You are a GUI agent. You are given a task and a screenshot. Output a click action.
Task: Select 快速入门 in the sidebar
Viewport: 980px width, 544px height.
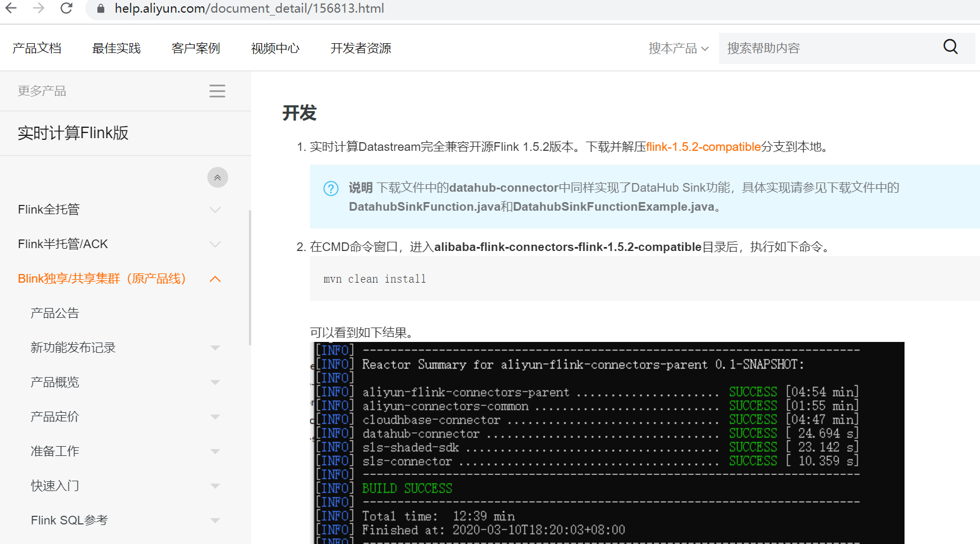click(55, 485)
